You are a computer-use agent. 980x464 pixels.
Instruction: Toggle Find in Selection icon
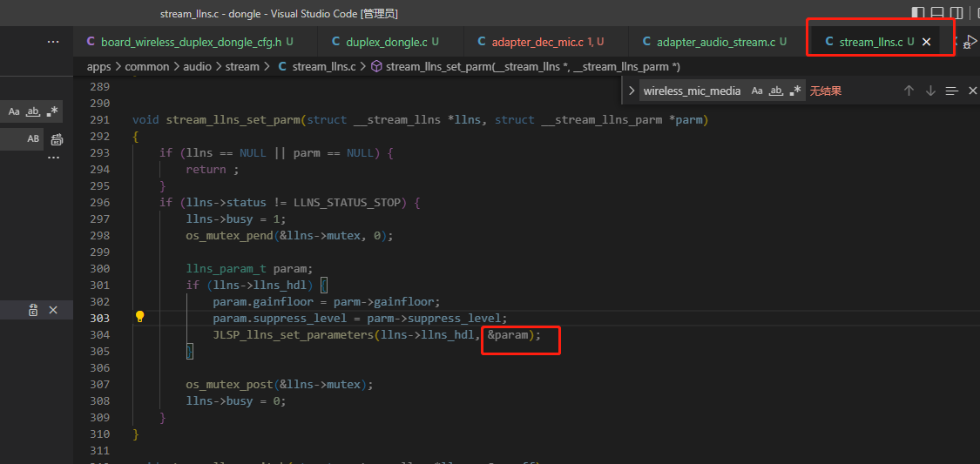pos(952,91)
